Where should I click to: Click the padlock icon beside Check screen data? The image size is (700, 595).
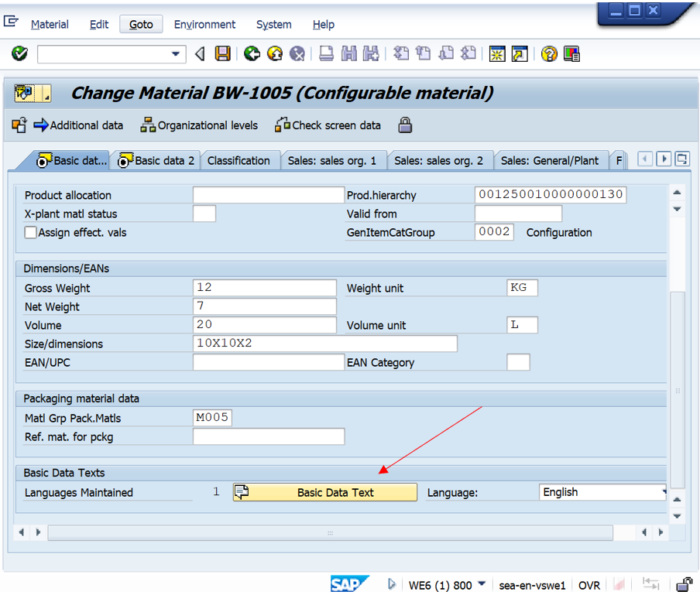pyautogui.click(x=405, y=125)
